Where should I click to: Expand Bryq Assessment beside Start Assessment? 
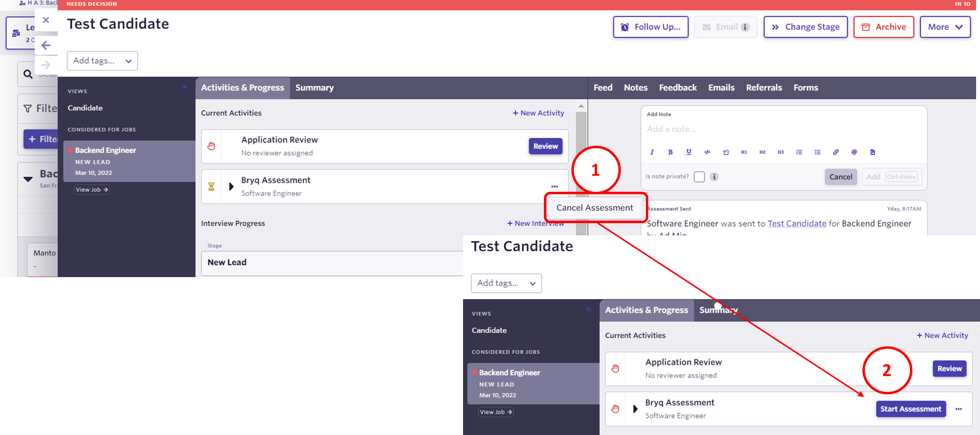click(x=636, y=409)
